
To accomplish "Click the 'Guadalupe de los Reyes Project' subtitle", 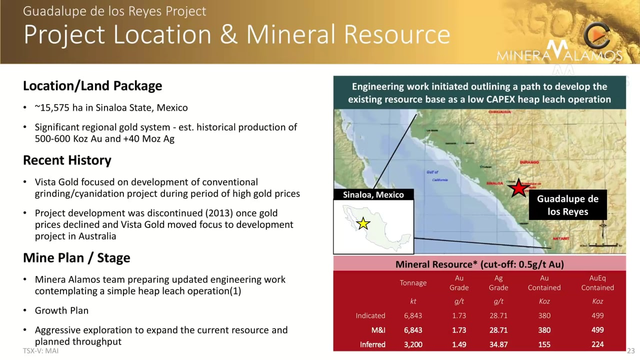I will pos(114,11).
